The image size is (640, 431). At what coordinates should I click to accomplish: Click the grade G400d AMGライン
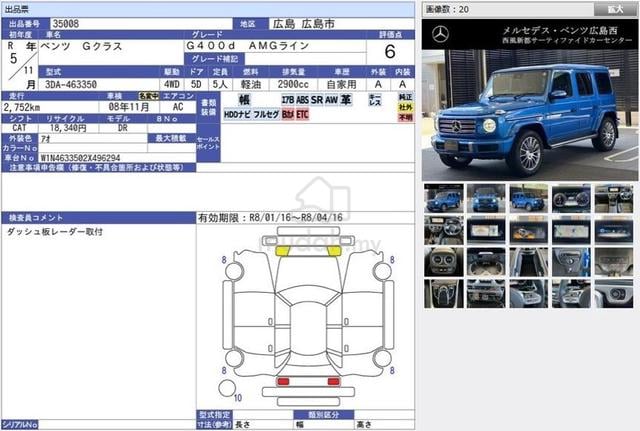248,46
